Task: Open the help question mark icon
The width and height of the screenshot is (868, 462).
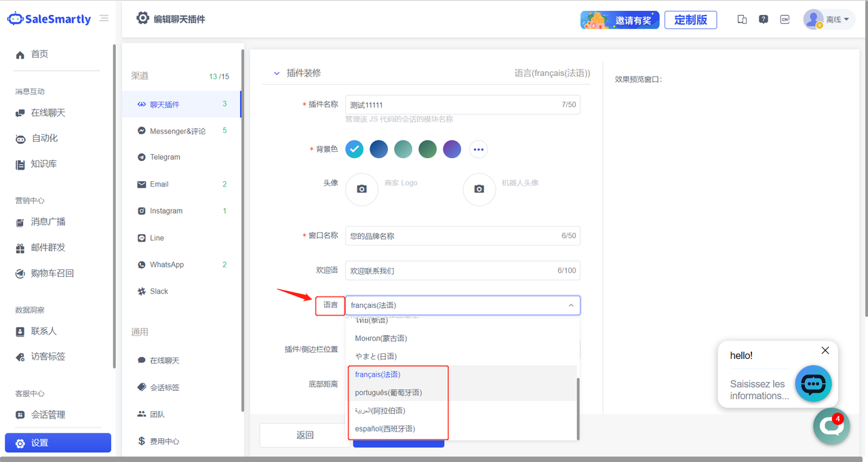Action: click(x=764, y=20)
